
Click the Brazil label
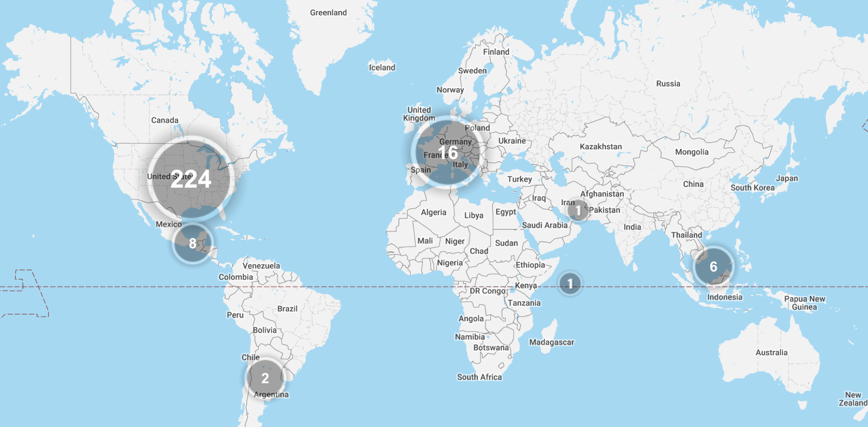(x=287, y=309)
